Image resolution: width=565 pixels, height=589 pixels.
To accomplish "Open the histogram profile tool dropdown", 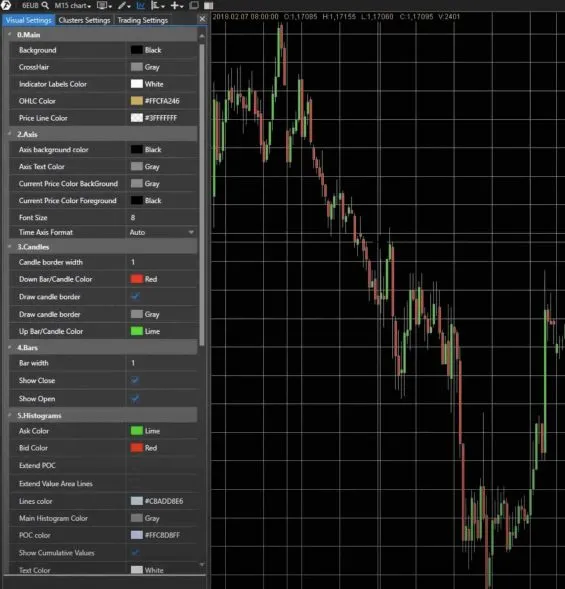I will [x=157, y=6].
